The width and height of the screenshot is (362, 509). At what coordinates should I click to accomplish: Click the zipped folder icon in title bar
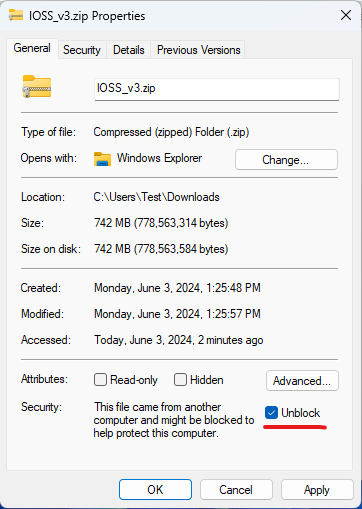tap(16, 15)
